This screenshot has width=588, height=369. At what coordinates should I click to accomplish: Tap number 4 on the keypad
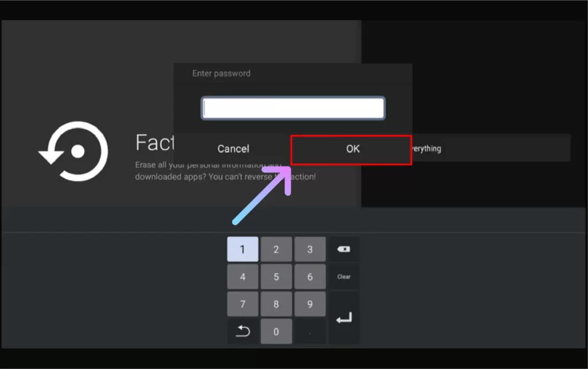pos(243,277)
